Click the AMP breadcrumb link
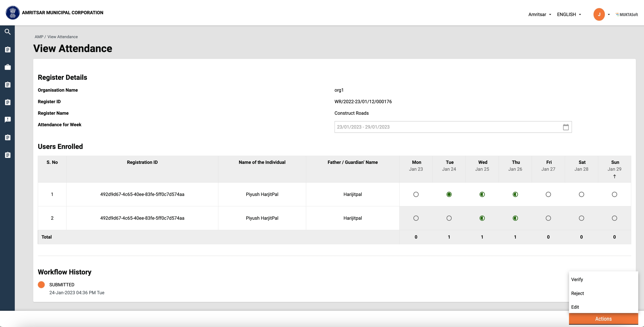Screen dimensions: 644x327 [x=39, y=37]
